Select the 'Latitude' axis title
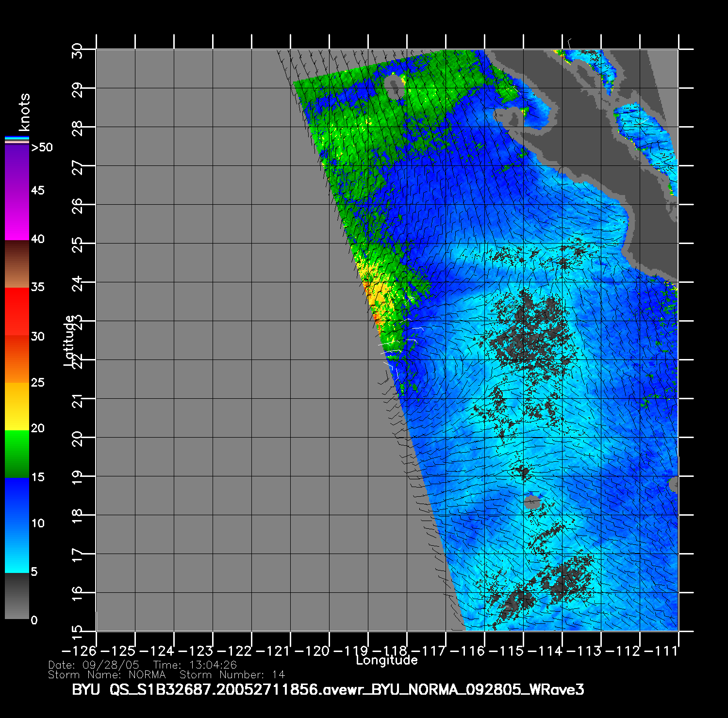728x718 pixels. [69, 341]
